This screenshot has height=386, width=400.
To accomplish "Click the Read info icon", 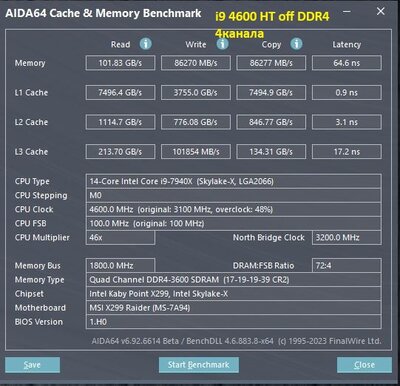I will pos(145,44).
